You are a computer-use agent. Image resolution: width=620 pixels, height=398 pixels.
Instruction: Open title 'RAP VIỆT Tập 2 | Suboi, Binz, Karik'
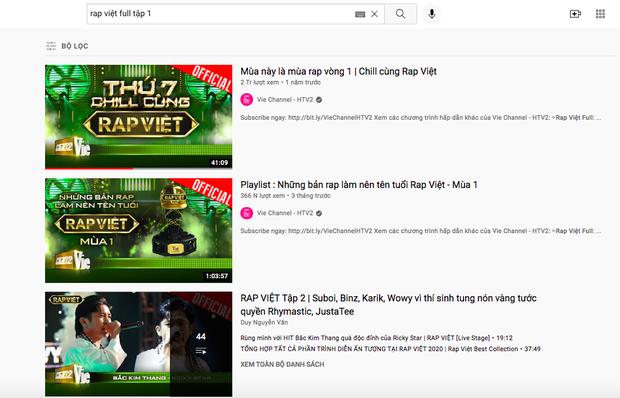click(x=388, y=305)
